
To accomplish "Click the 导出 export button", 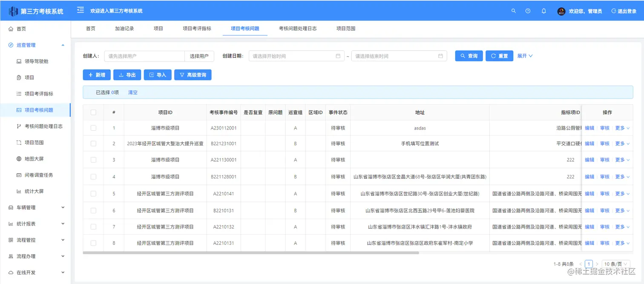I will (127, 75).
